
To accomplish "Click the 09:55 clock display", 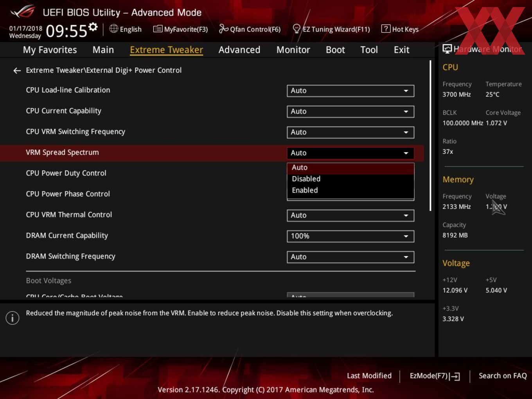I will (66, 31).
